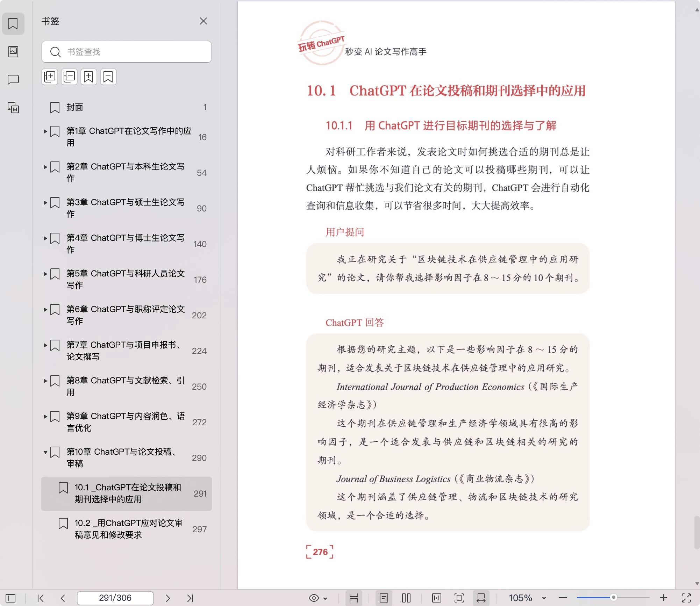
Task: Fit page to width
Action: [481, 598]
